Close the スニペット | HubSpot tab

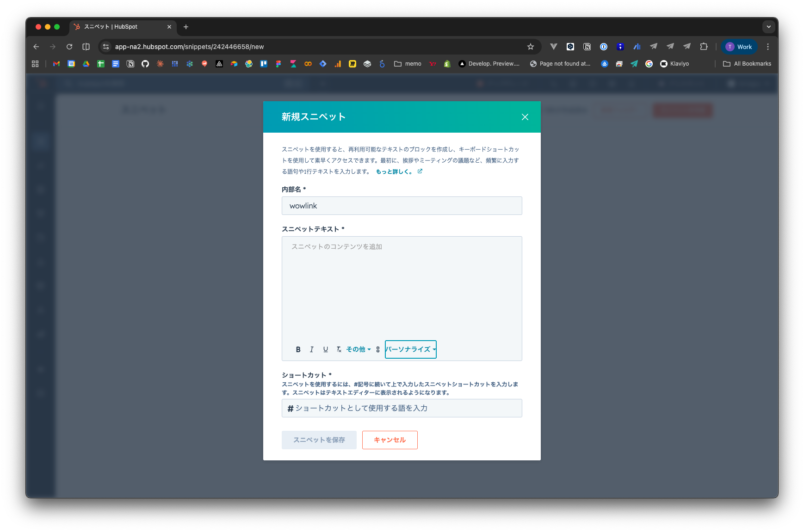pyautogui.click(x=169, y=27)
